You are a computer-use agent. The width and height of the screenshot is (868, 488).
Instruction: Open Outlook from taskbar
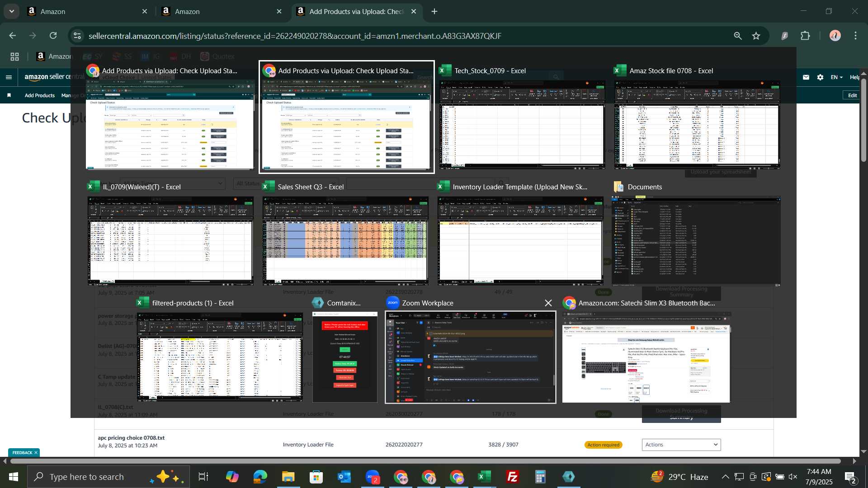click(344, 477)
